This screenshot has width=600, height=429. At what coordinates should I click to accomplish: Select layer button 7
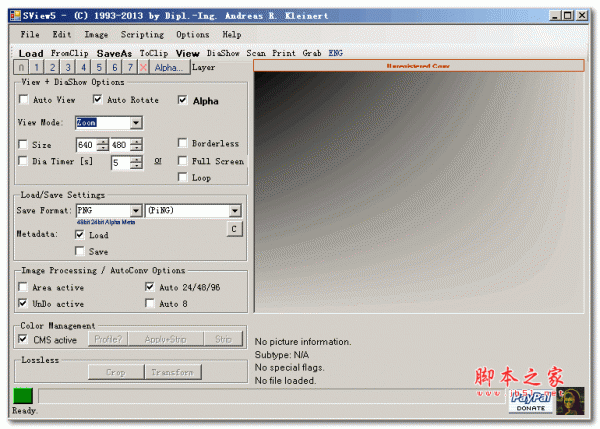click(130, 68)
